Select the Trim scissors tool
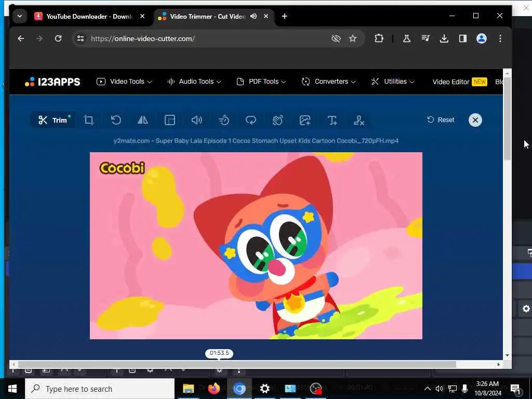Image resolution: width=532 pixels, height=399 pixels. tap(53, 120)
